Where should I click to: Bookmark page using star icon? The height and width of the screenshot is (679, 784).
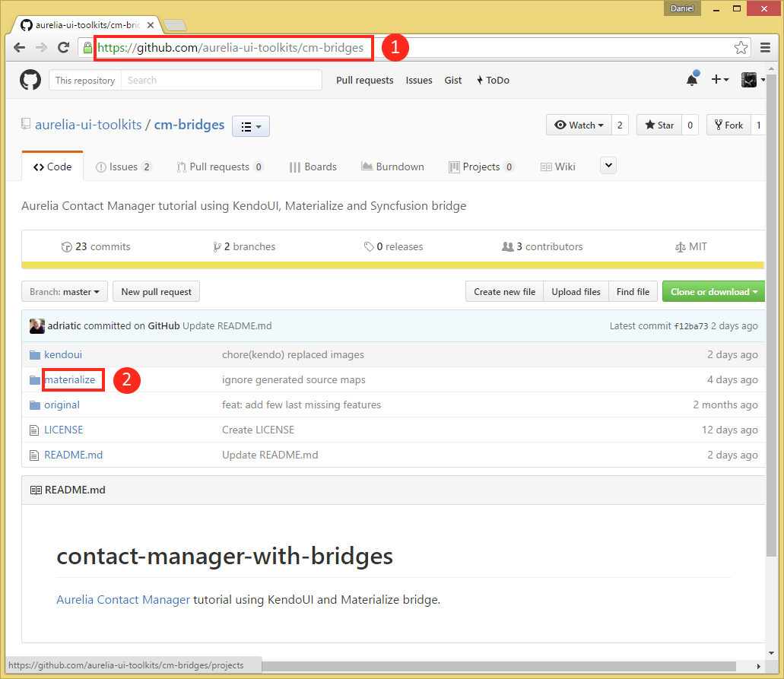tap(741, 47)
